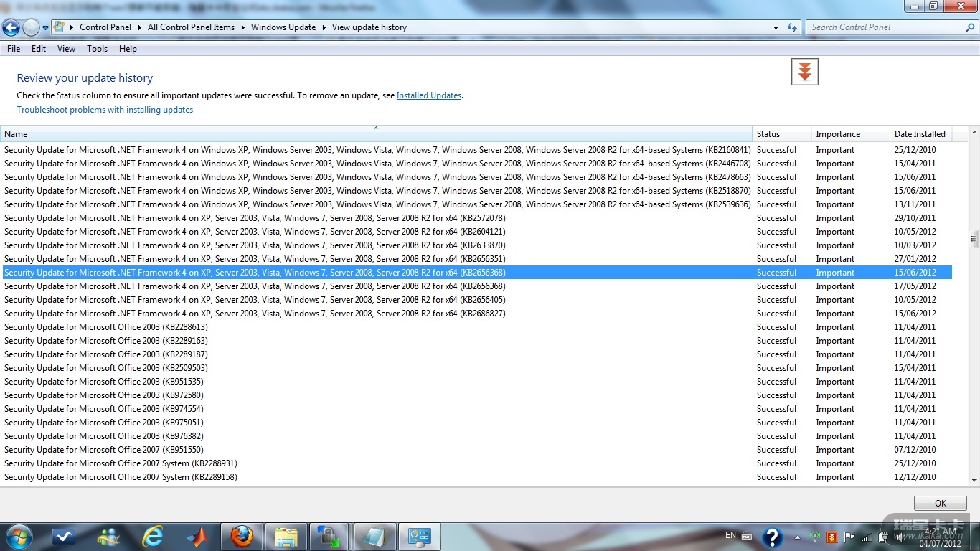Click the scrollbar down arrow

point(974,481)
